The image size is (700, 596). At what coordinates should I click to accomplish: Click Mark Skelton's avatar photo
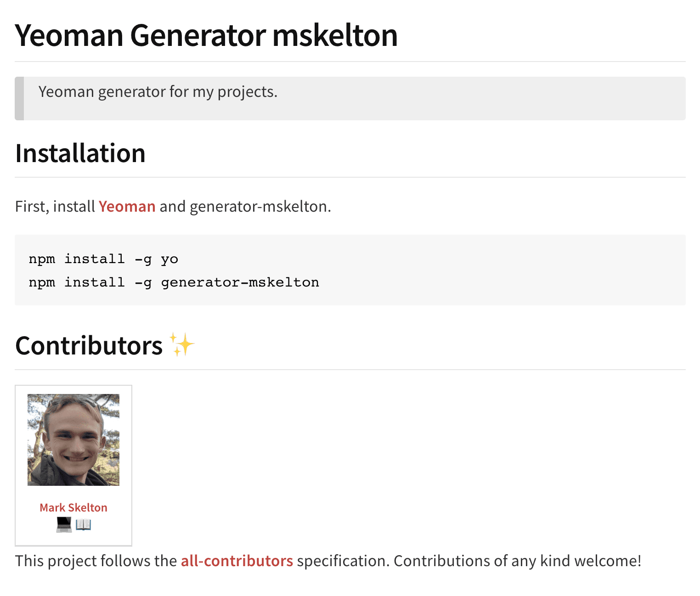tap(73, 439)
